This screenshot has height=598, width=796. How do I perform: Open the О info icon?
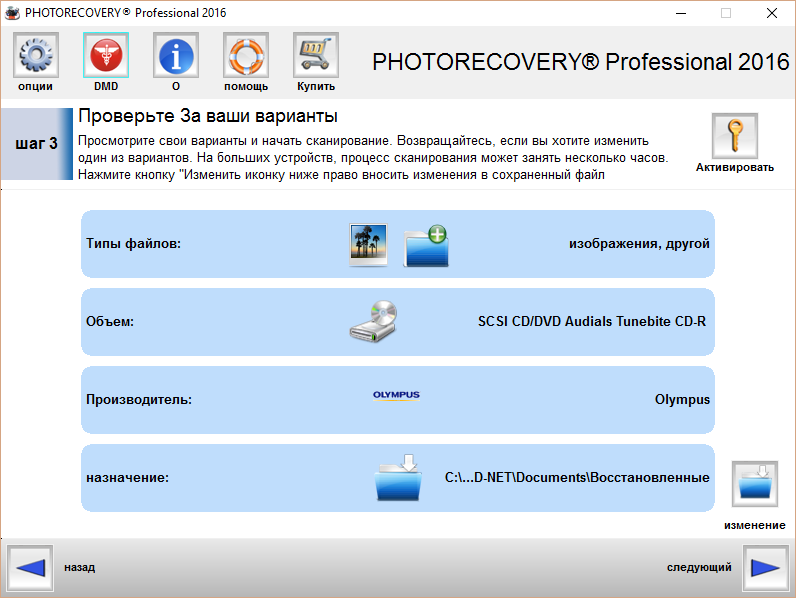pos(176,55)
